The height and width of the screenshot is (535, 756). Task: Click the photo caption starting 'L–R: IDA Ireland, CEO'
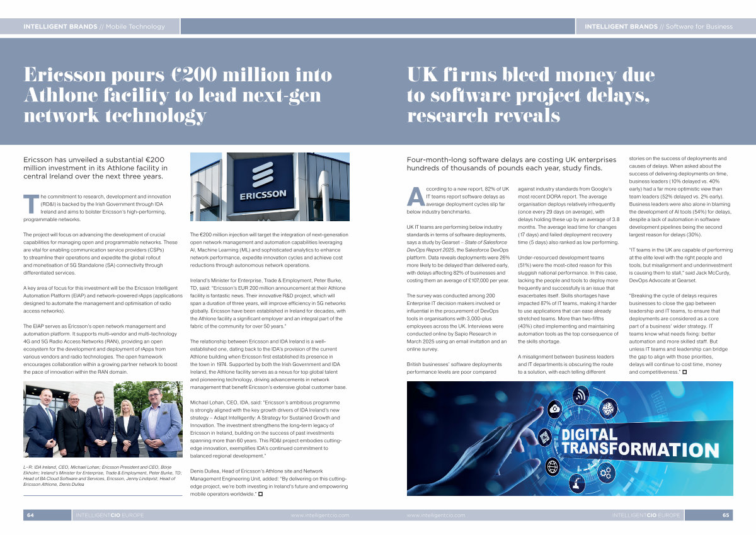(x=102, y=475)
